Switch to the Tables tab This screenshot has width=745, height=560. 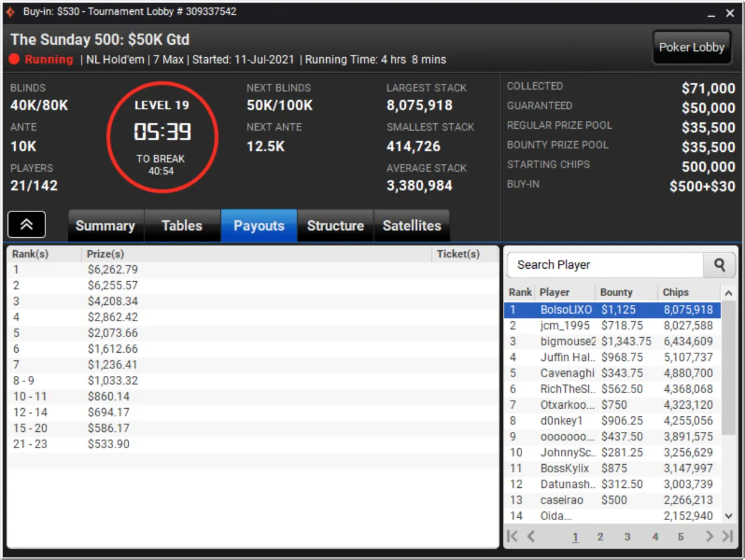click(182, 226)
